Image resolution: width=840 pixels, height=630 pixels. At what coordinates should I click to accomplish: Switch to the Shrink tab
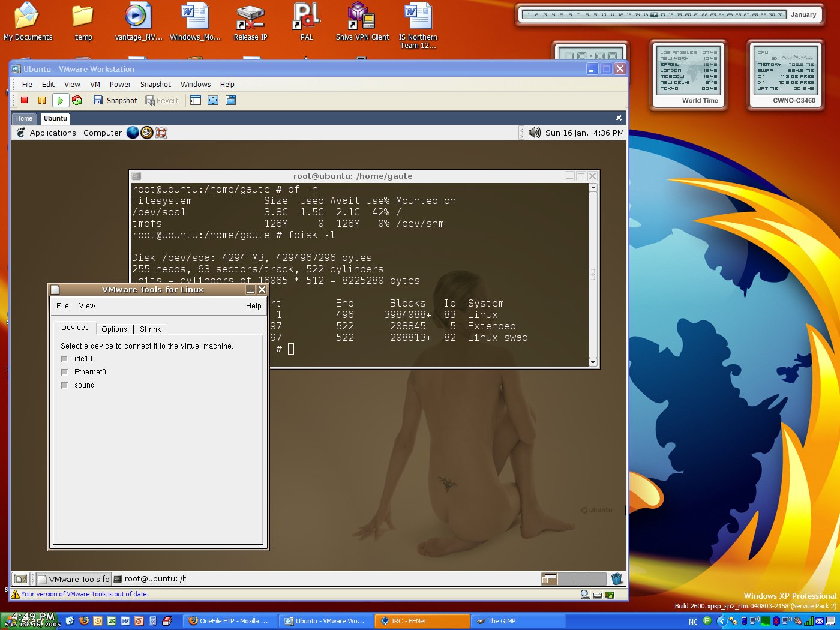pos(150,329)
